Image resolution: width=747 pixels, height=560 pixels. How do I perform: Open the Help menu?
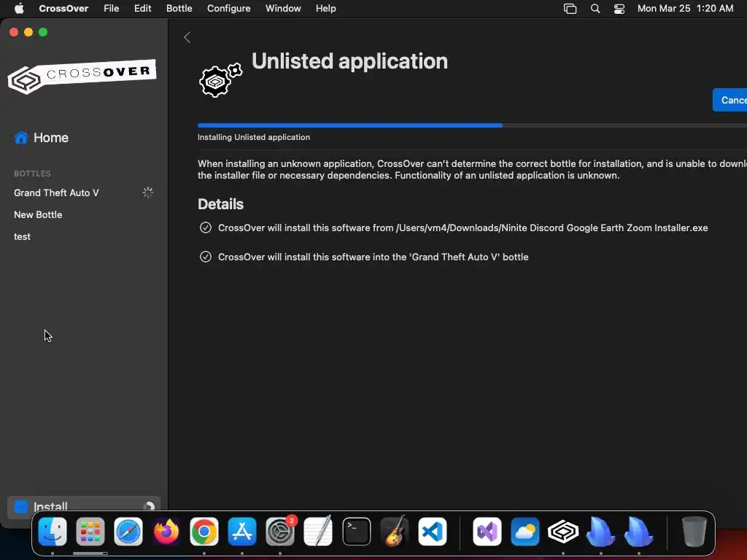[326, 9]
